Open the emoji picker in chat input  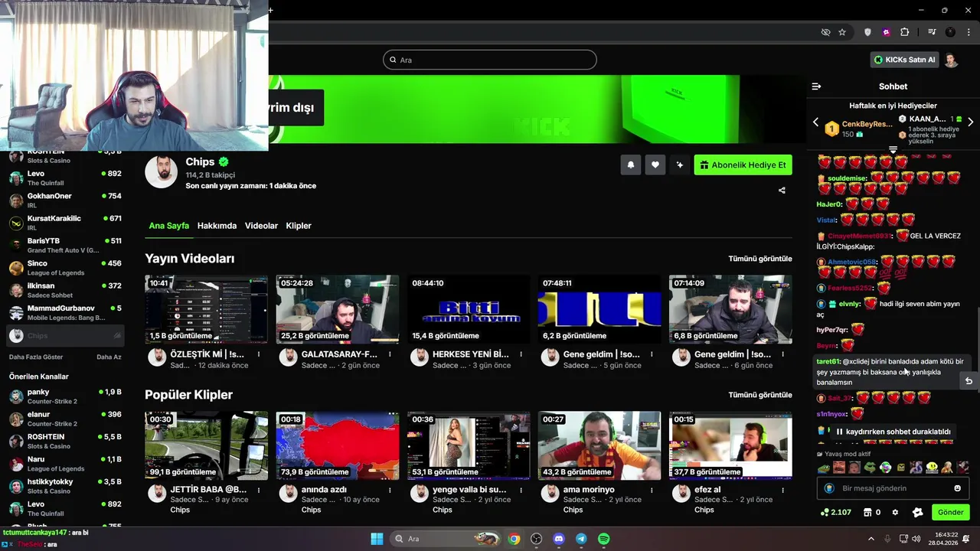point(958,488)
